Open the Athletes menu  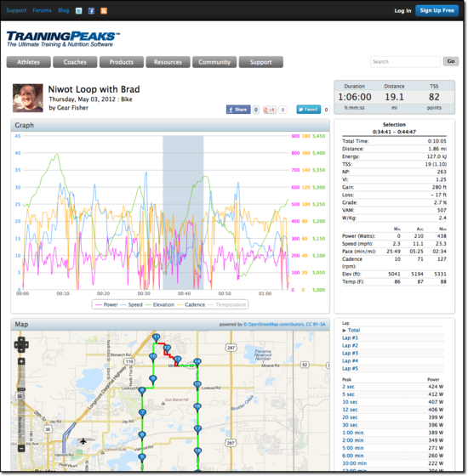(x=29, y=62)
